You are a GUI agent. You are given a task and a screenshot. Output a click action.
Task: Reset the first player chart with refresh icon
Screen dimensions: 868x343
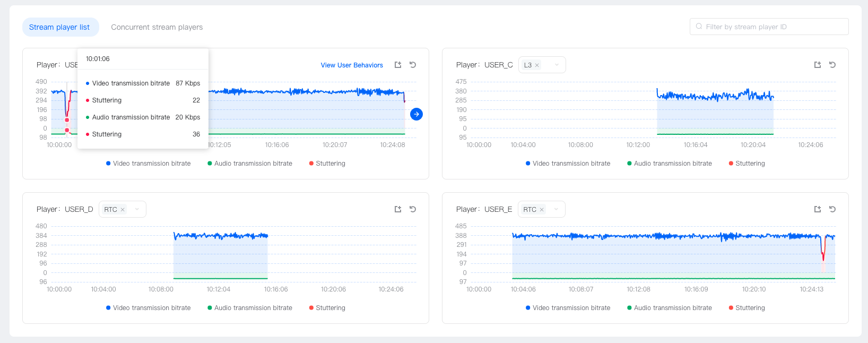(x=413, y=65)
